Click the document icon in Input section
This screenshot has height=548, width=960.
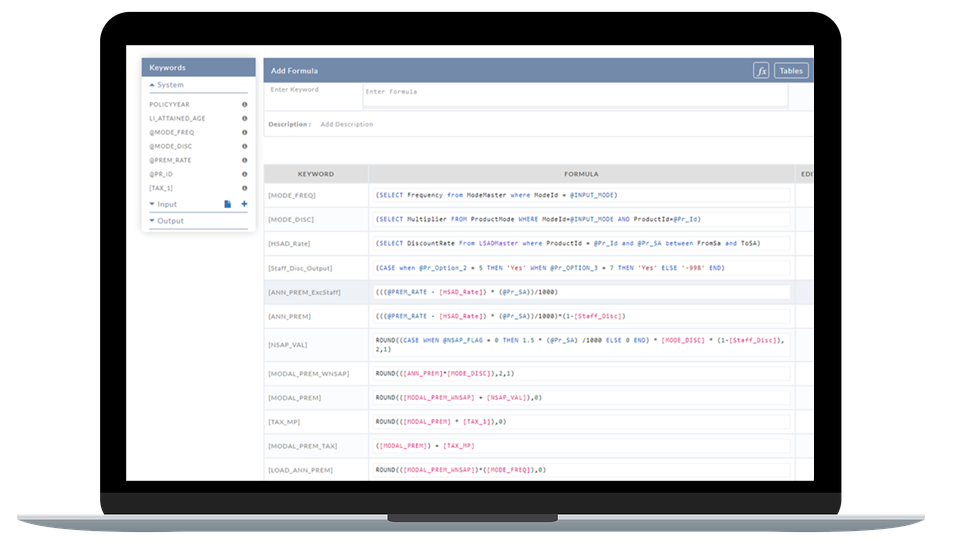[227, 204]
